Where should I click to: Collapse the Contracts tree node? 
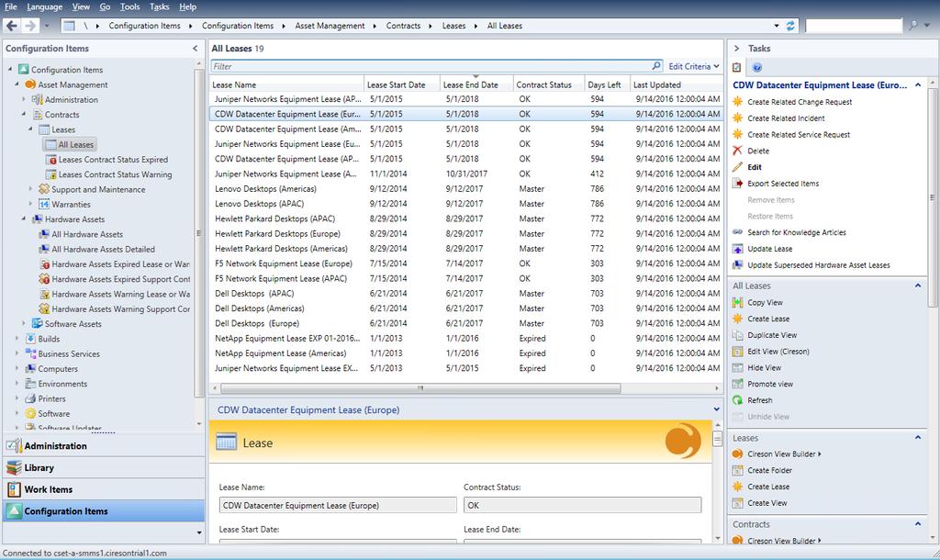click(24, 114)
